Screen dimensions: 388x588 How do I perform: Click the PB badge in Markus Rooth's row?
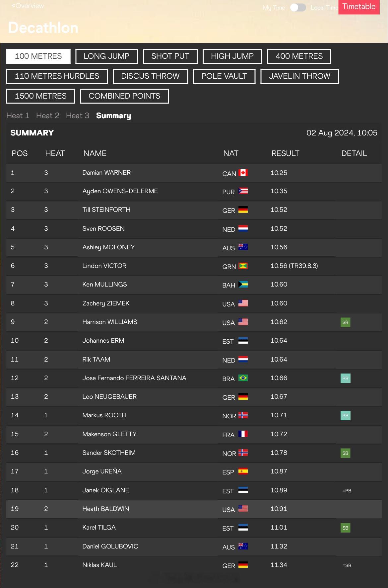[345, 415]
